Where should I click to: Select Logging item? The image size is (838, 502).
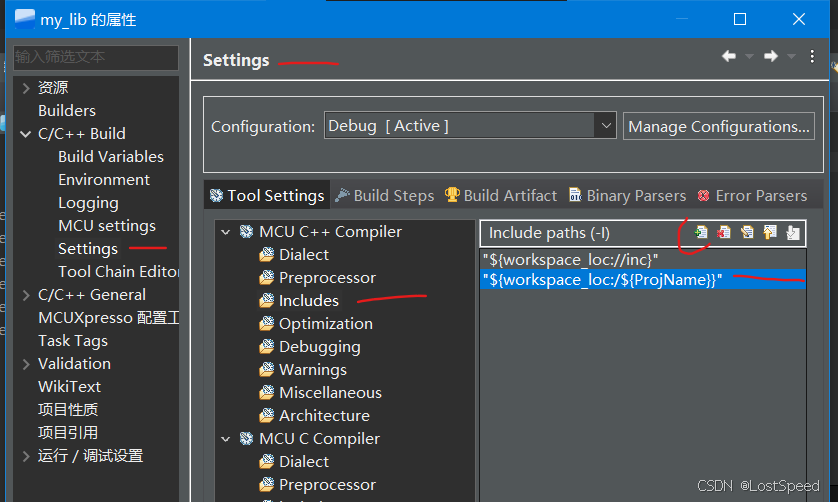(88, 203)
